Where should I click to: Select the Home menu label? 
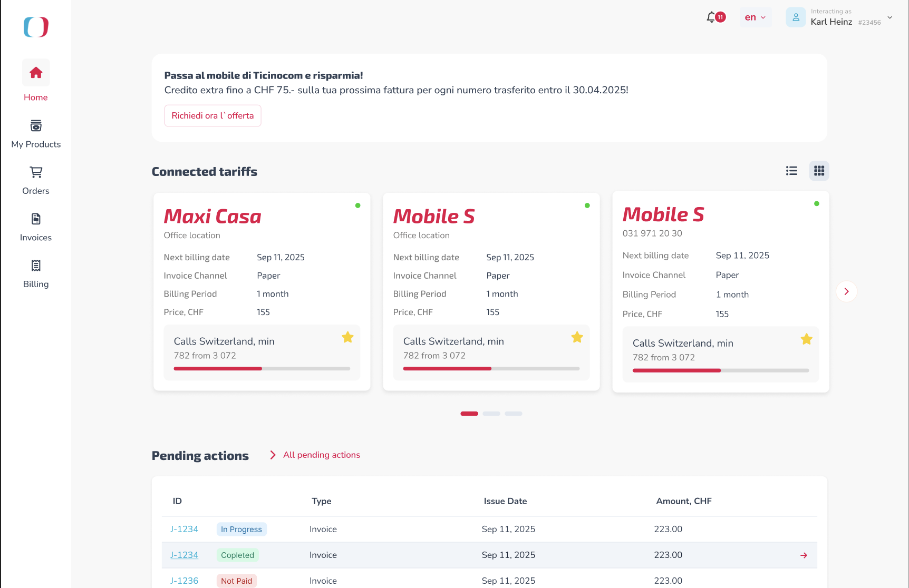tap(36, 97)
